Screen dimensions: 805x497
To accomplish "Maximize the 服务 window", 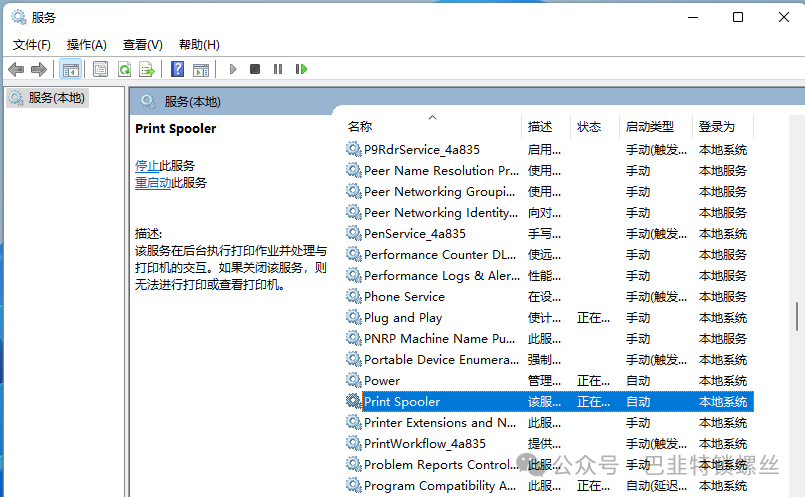I will coord(738,17).
